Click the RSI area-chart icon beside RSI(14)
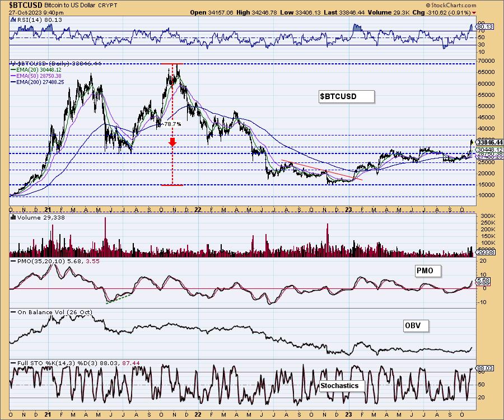This screenshot has width=504, height=420. 13,20
